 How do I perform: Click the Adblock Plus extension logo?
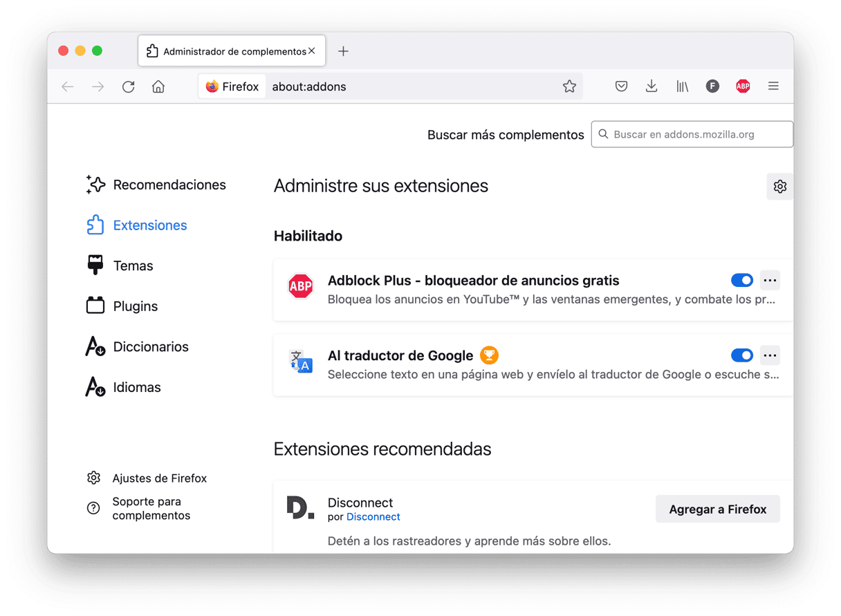pos(301,286)
